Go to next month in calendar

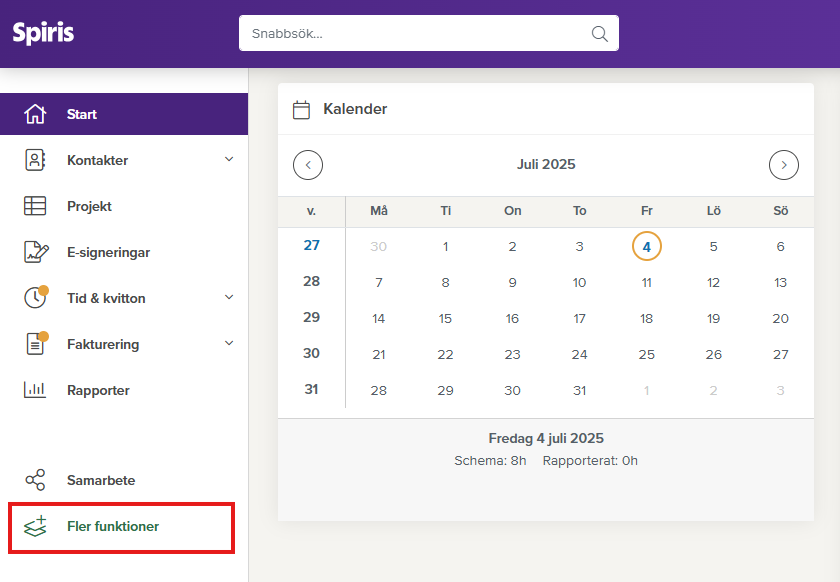click(784, 165)
